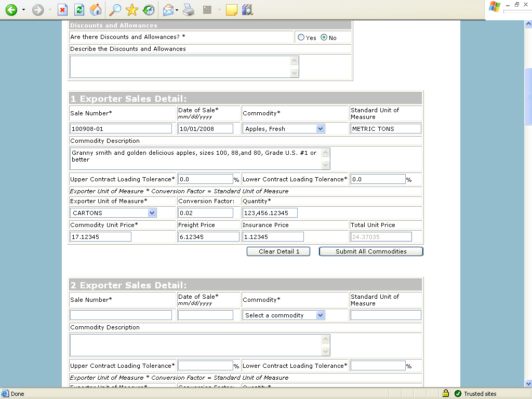This screenshot has height=399, width=532.
Task: Open the History icon
Action: (x=149, y=10)
